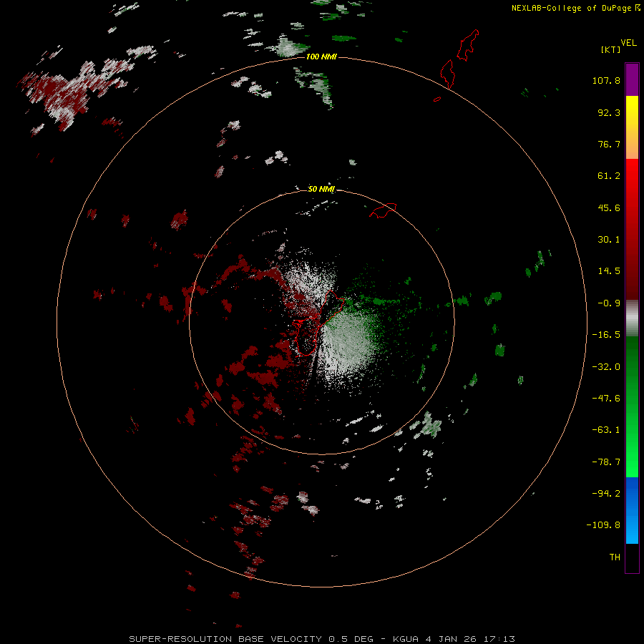Click the 61.2 velocity scale value

tap(609, 176)
